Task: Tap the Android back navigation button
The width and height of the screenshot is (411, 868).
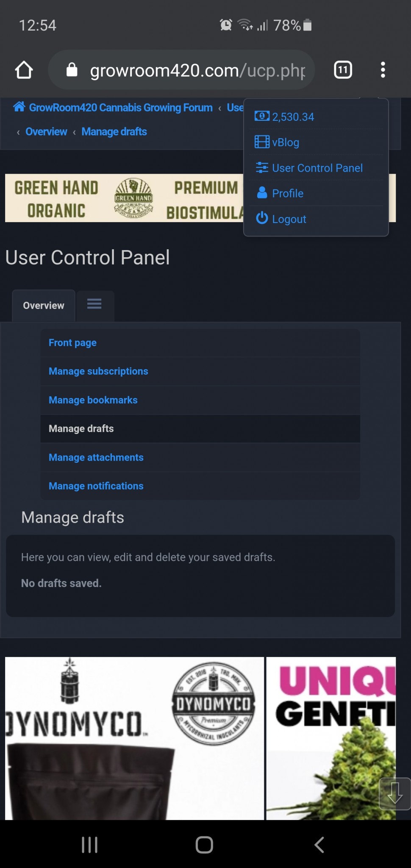Action: 319,844
